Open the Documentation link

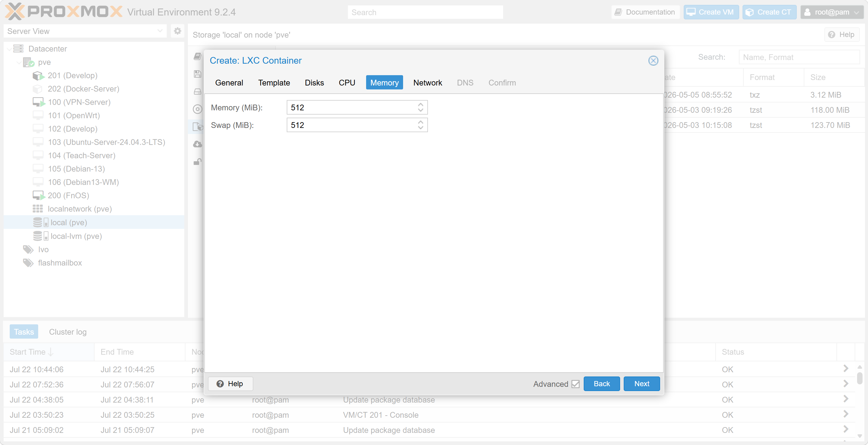coord(645,12)
